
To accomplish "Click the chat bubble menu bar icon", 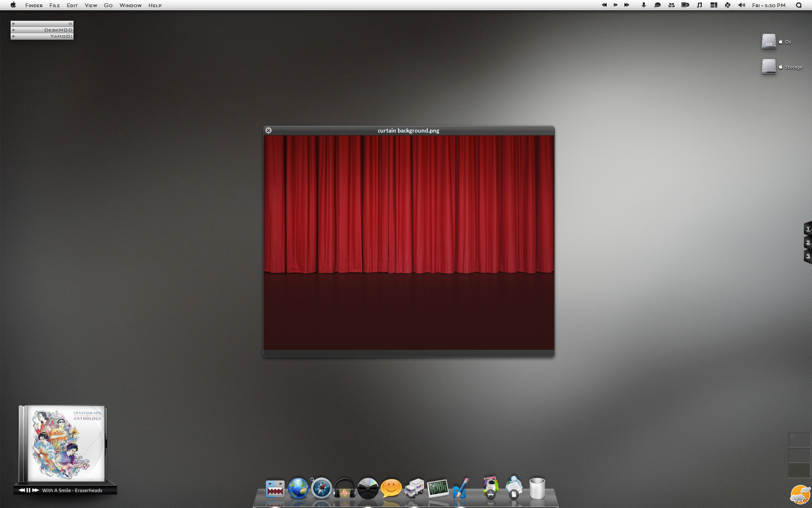I will [x=657, y=5].
